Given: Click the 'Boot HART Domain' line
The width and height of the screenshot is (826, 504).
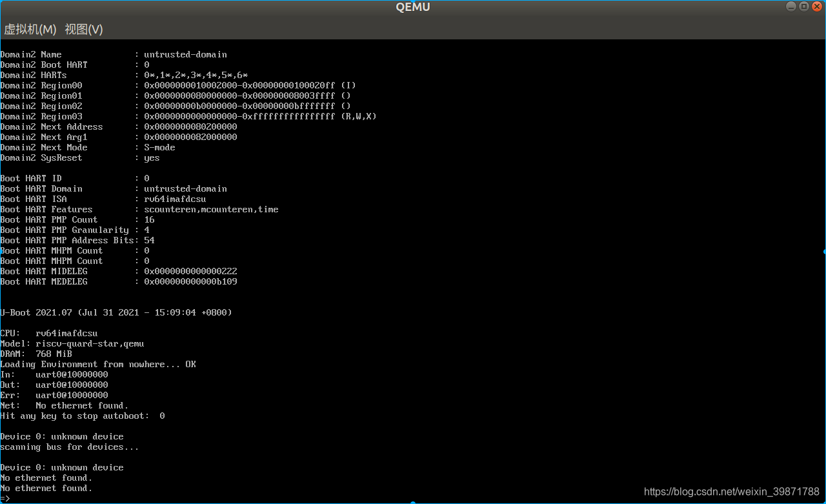Looking at the screenshot, I should pyautogui.click(x=114, y=188).
